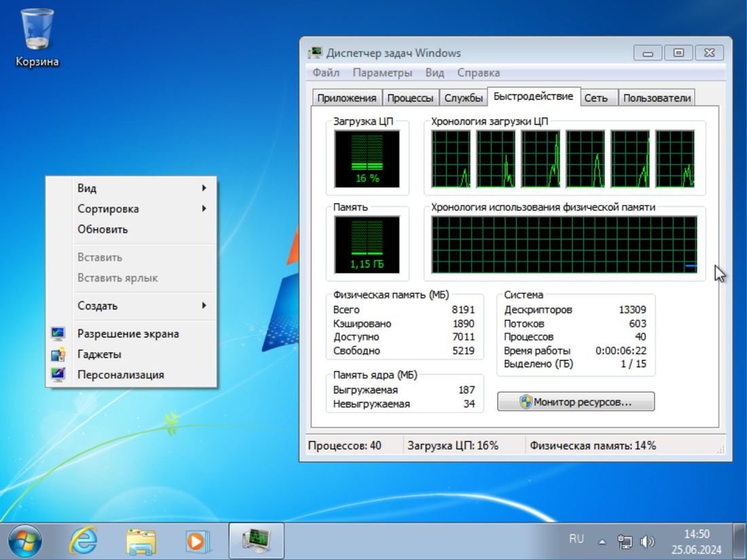Click the RU language indicator
This screenshot has width=747, height=560.
click(x=576, y=538)
